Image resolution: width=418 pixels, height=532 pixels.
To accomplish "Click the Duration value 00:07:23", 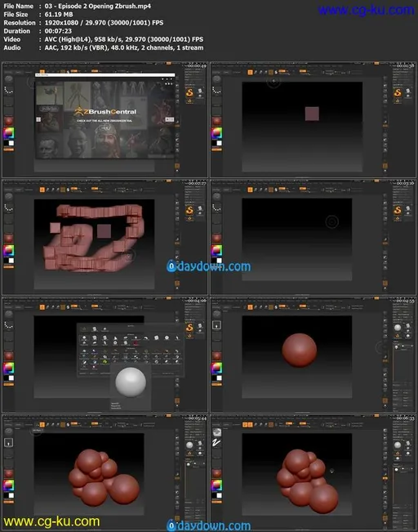I will point(58,31).
